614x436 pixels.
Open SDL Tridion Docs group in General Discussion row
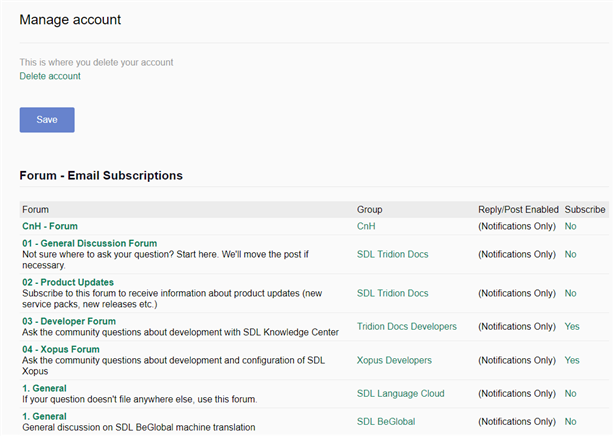tap(392, 255)
